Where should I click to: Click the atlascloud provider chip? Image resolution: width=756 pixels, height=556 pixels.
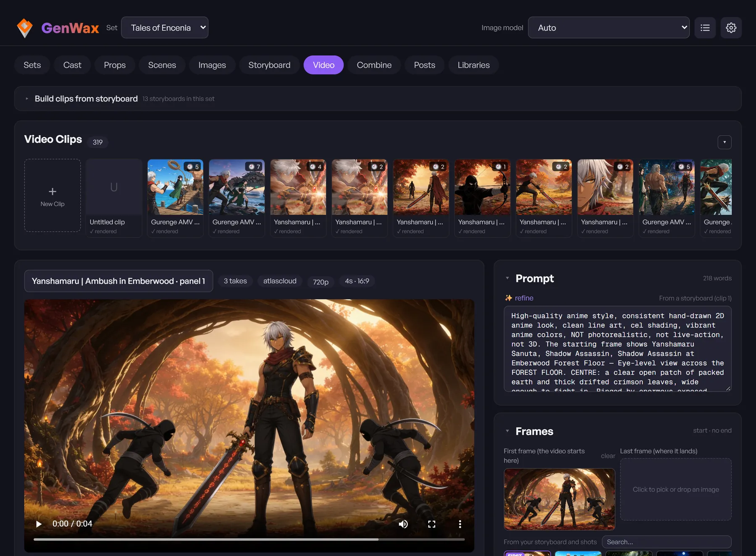(280, 281)
